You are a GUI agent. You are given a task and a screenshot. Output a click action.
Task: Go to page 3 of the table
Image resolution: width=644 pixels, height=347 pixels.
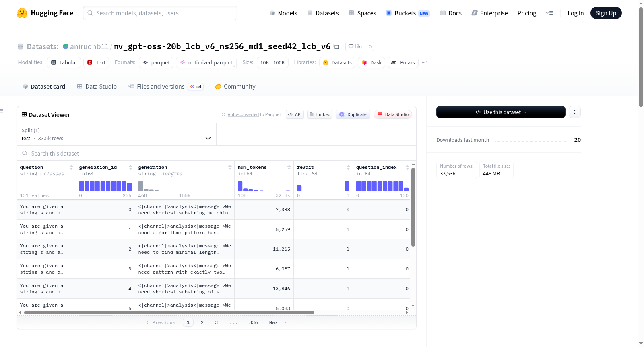click(217, 322)
